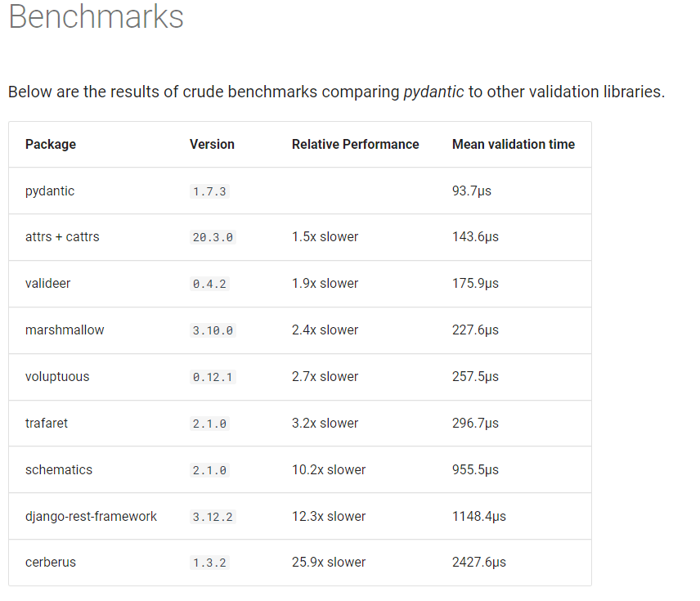Click the 0.12.1 version badge
The width and height of the screenshot is (700, 601).
point(213,377)
